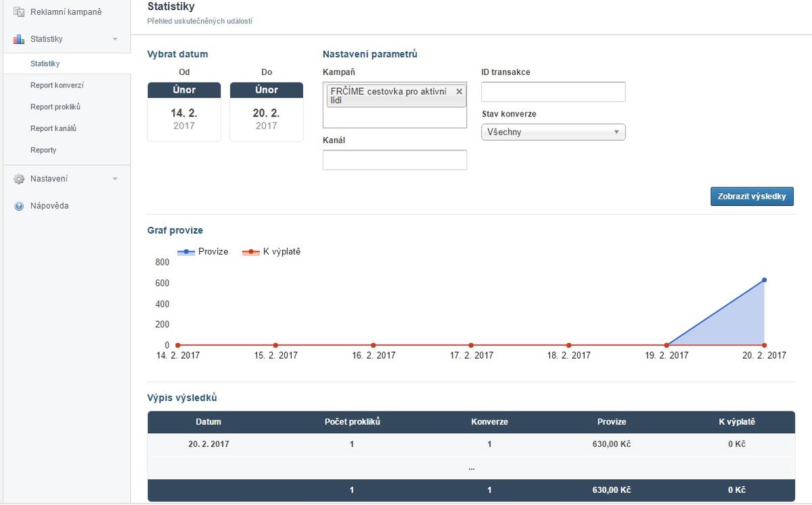This screenshot has height=505, width=812.
Task: Click the ID transakce input field
Action: 553,92
